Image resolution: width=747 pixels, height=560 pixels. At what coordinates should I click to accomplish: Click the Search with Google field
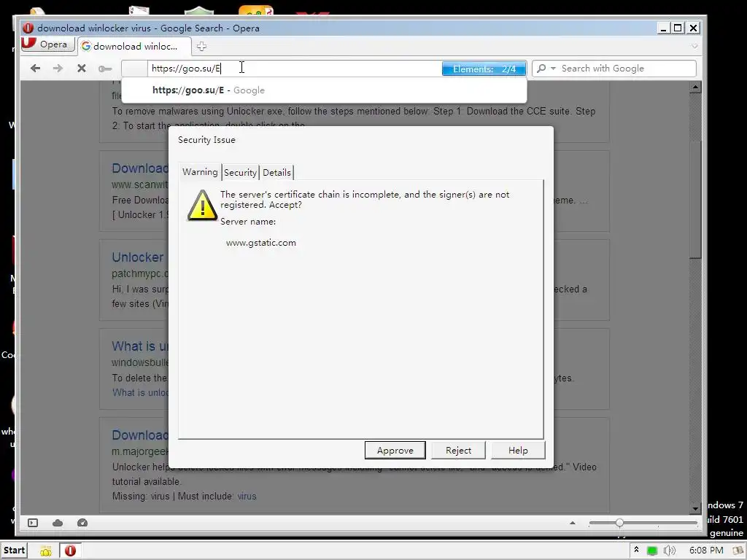pos(627,68)
